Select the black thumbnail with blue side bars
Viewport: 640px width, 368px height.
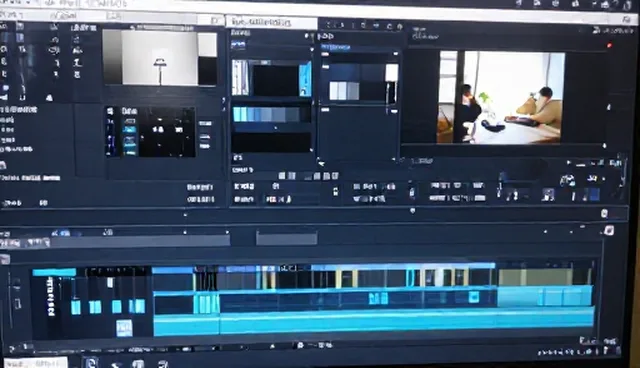271,78
